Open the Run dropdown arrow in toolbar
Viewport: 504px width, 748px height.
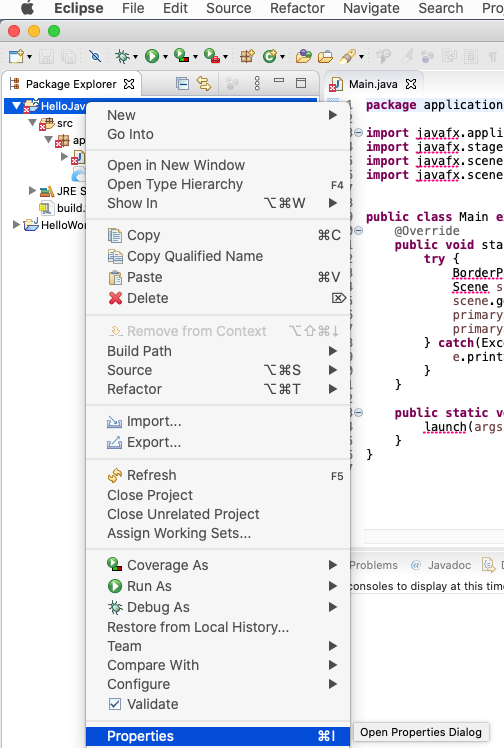[x=165, y=57]
